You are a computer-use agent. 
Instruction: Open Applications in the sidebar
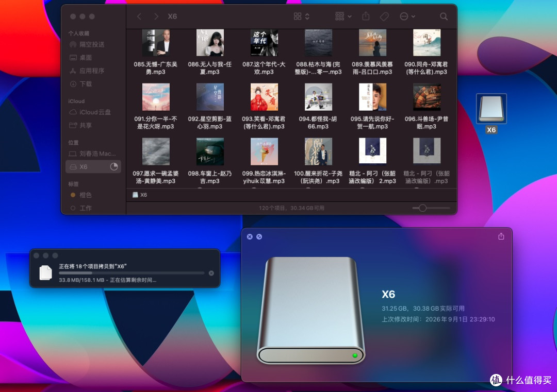point(92,71)
